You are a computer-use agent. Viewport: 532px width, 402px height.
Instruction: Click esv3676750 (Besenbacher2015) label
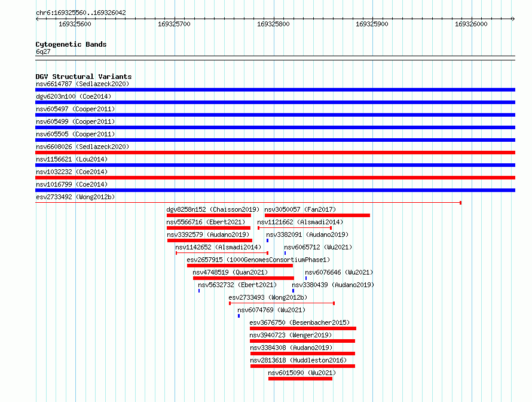tap(299, 322)
